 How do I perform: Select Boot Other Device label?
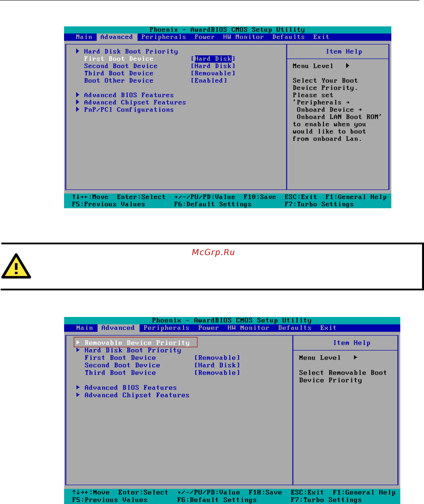(119, 81)
